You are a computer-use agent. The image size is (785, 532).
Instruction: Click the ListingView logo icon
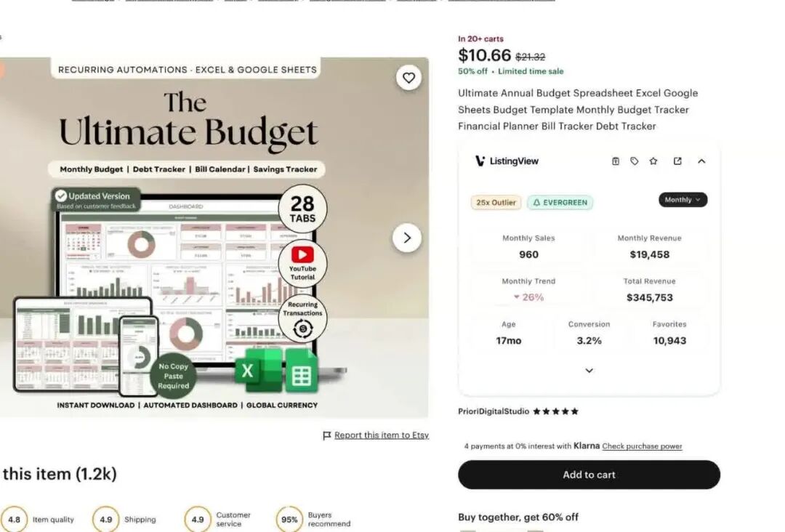[480, 161]
